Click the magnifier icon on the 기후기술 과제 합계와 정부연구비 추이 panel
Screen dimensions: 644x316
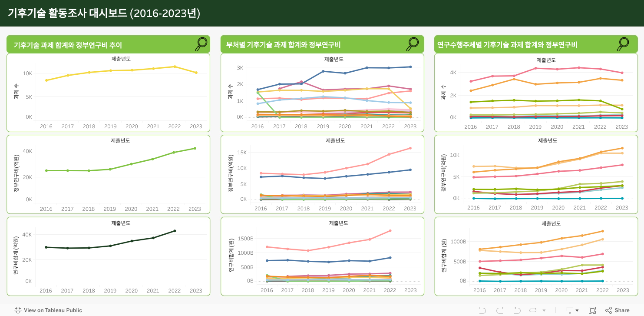[x=201, y=44]
